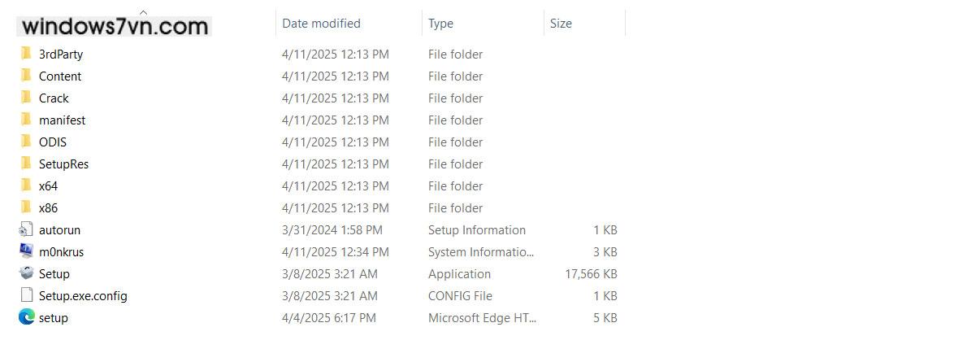Sort files by Type column header
The image size is (980, 349).
coord(441,24)
